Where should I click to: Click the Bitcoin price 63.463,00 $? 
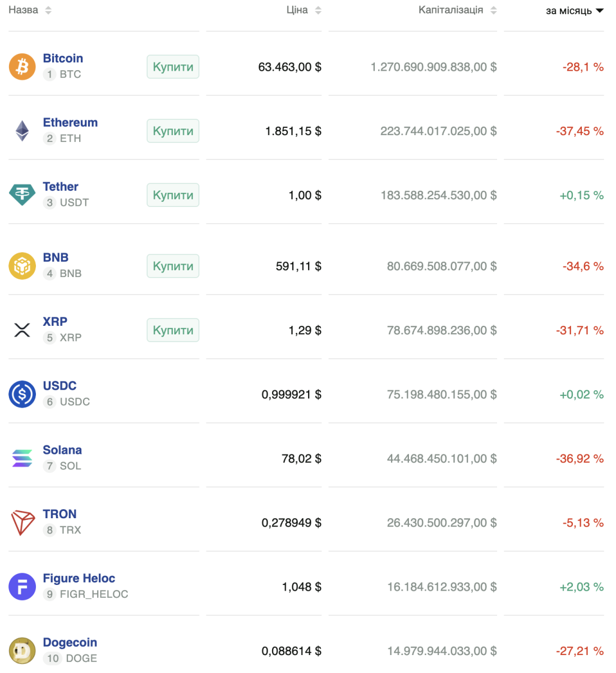[x=289, y=67]
